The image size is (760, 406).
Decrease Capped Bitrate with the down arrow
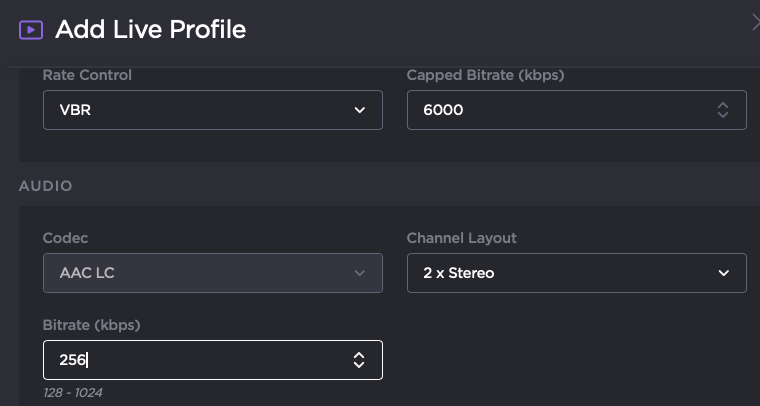point(723,116)
